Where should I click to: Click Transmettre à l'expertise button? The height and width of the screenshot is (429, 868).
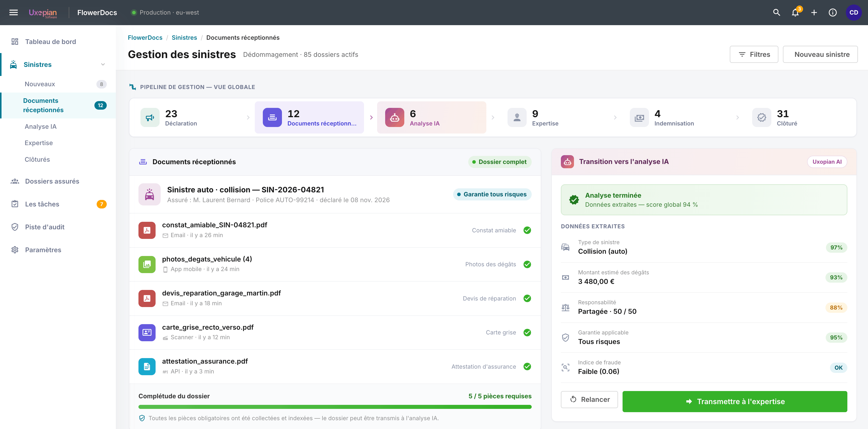coord(735,401)
